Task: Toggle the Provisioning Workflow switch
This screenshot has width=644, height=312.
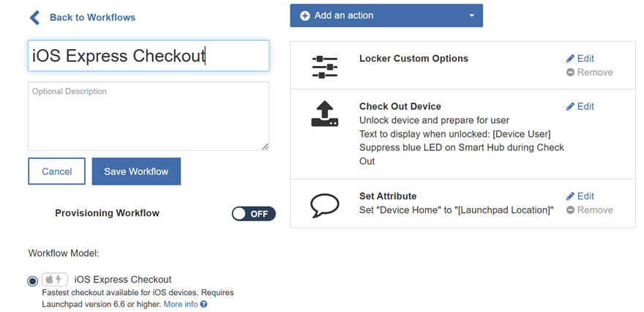Action: click(x=253, y=214)
